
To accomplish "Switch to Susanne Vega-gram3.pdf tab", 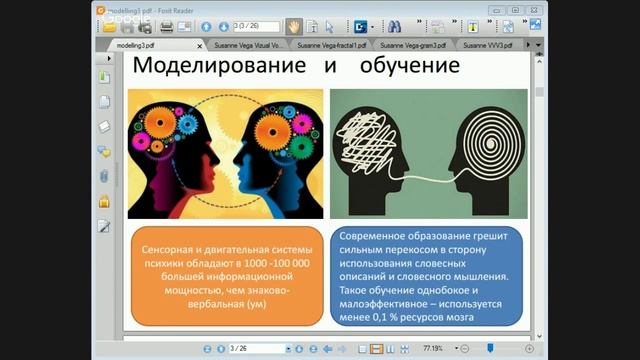I will (413, 45).
